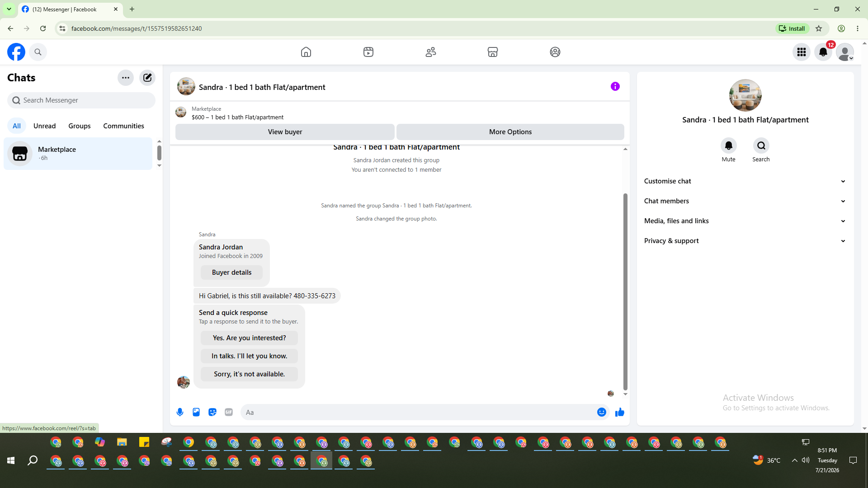Reload the page
This screenshot has width=868, height=488.
pyautogui.click(x=43, y=28)
